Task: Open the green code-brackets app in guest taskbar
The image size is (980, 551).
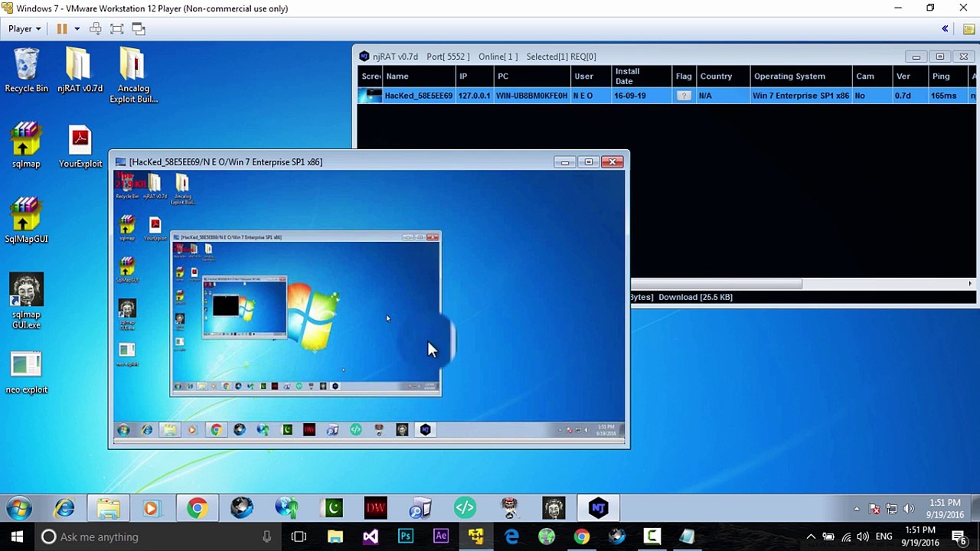Action: coord(465,508)
